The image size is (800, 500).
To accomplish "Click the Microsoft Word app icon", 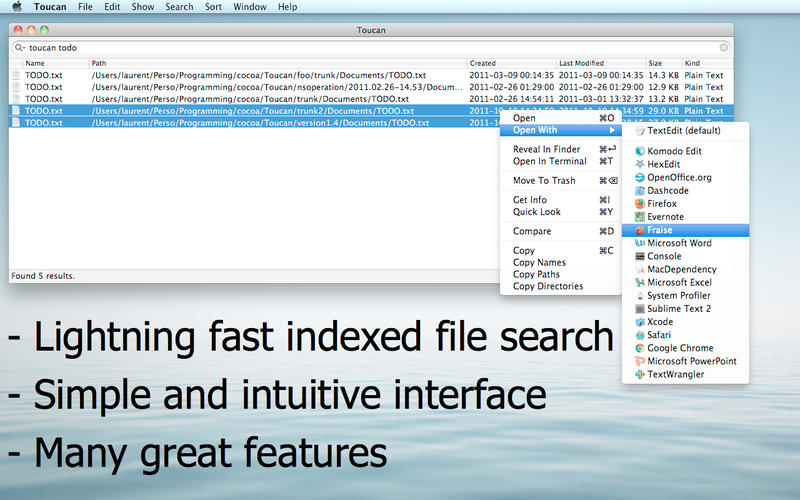I will 640,243.
